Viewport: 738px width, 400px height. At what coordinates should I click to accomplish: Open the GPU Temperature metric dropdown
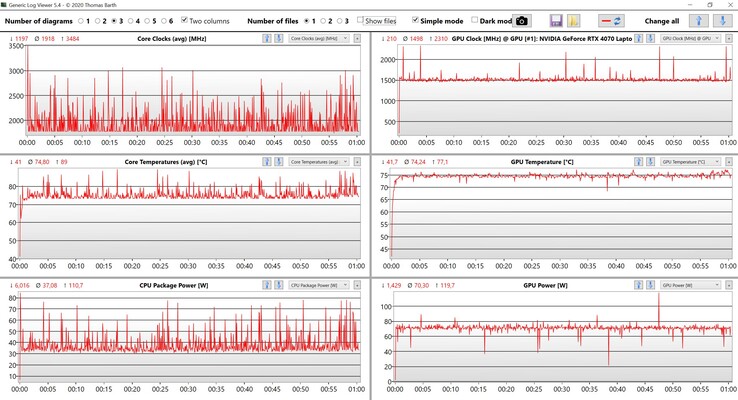coord(689,161)
